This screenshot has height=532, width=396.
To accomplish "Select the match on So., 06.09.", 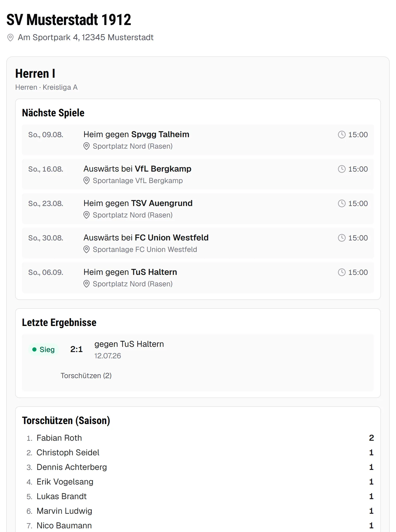I will tap(198, 277).
